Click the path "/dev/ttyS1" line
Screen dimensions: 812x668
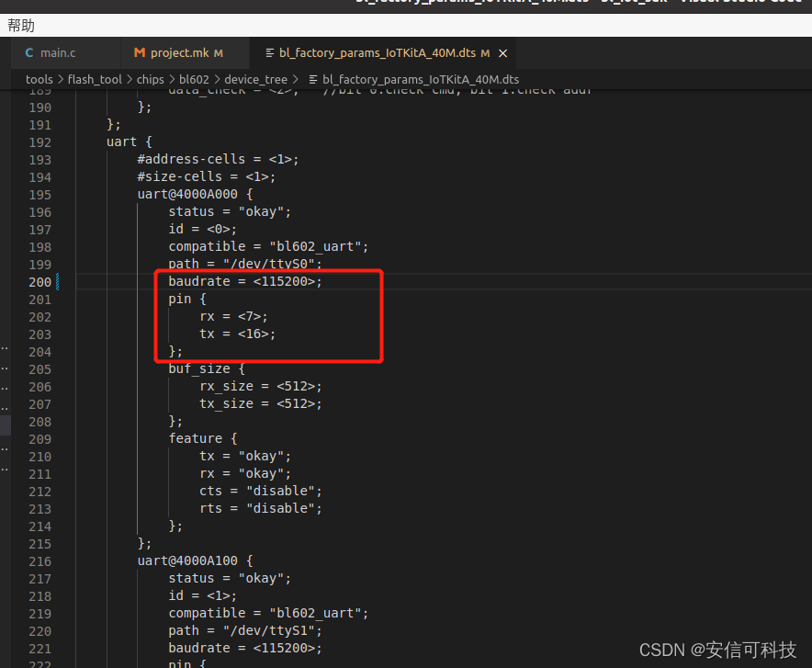point(245,630)
